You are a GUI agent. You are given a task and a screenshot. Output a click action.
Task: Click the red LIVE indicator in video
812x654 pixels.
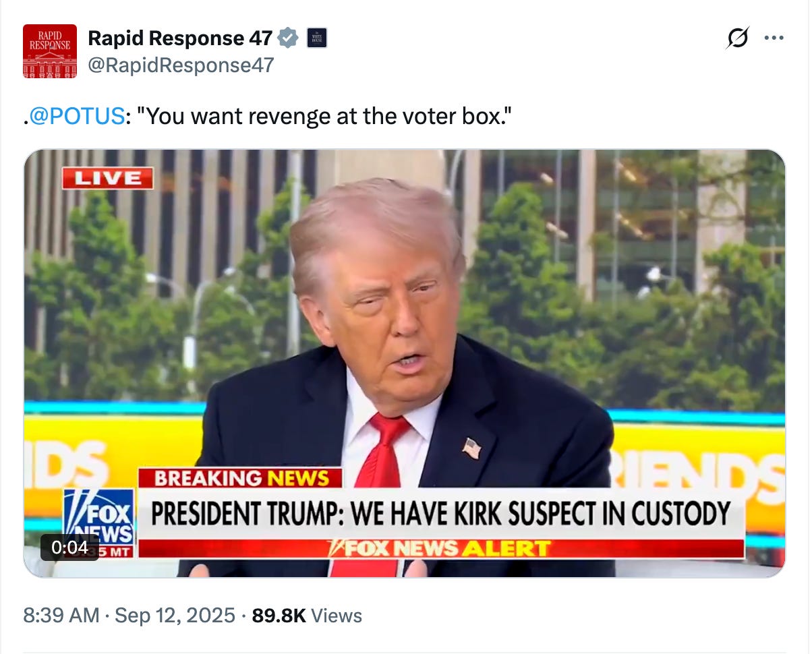tap(107, 178)
